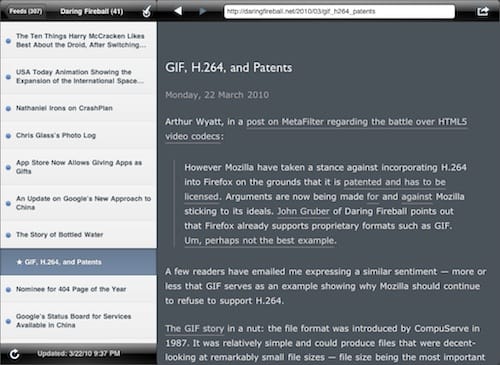Open the share/export icon

[482, 11]
